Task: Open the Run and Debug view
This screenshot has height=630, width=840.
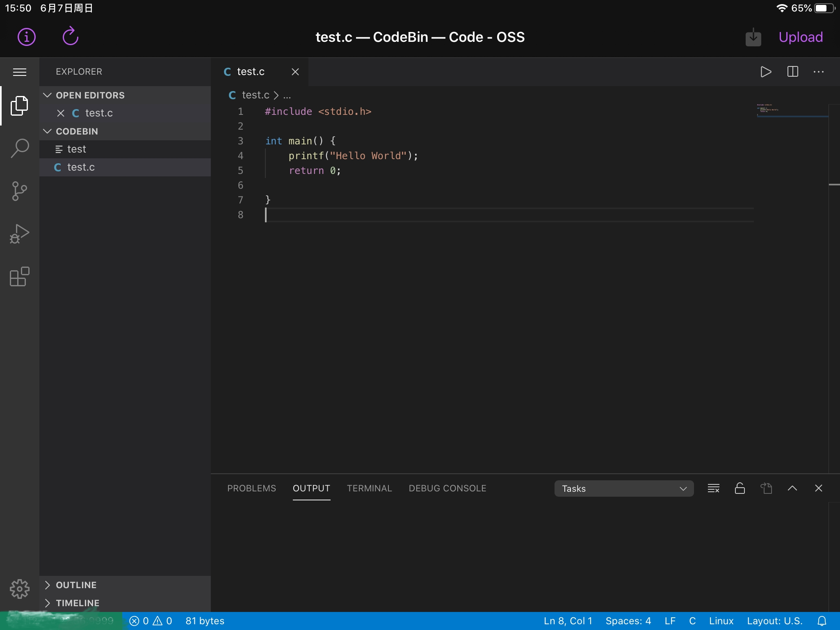Action: [x=19, y=234]
